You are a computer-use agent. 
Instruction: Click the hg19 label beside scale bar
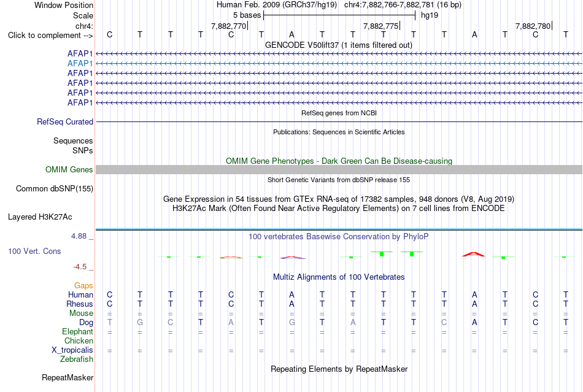tap(430, 15)
